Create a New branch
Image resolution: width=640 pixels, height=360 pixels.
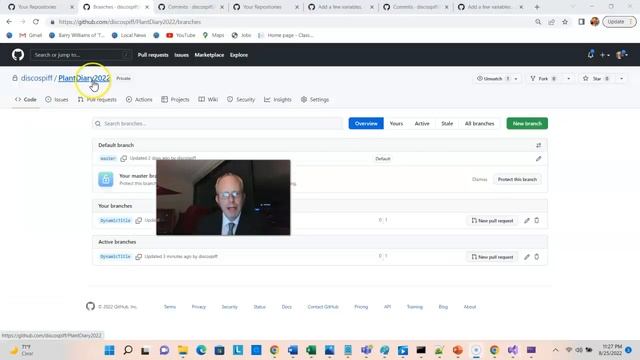coord(527,123)
